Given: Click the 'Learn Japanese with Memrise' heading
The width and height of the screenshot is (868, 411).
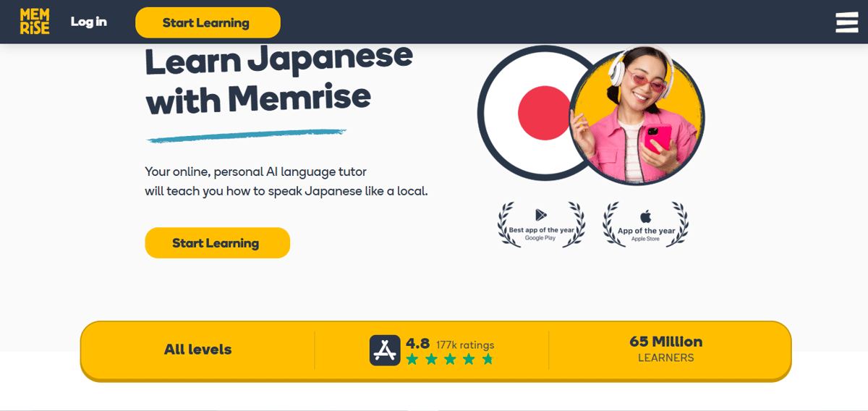Looking at the screenshot, I should coord(279,80).
